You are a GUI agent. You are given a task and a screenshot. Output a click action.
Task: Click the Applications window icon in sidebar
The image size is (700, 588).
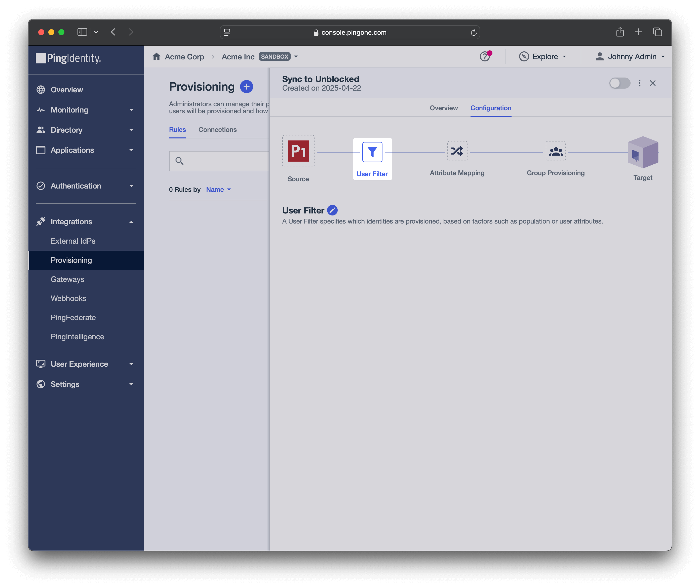(41, 150)
